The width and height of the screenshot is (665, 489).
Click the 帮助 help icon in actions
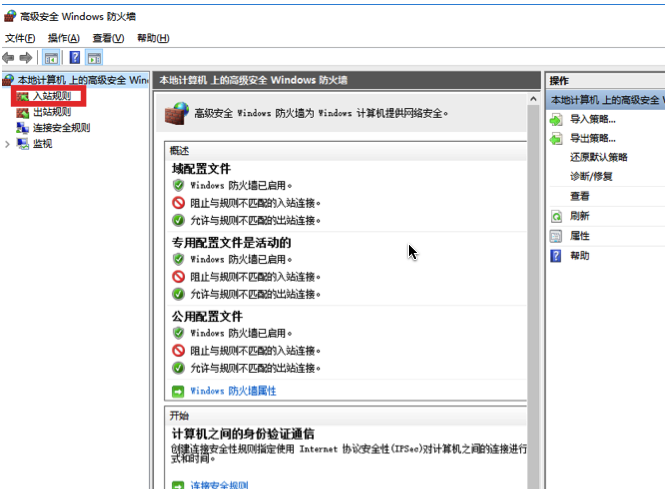click(x=556, y=256)
